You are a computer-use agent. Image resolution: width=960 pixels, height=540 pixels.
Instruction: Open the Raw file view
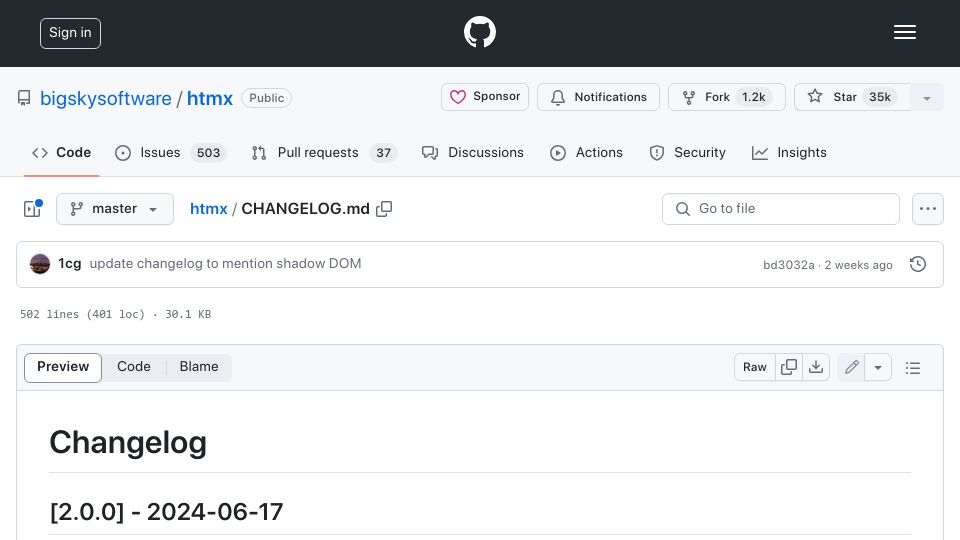[754, 367]
